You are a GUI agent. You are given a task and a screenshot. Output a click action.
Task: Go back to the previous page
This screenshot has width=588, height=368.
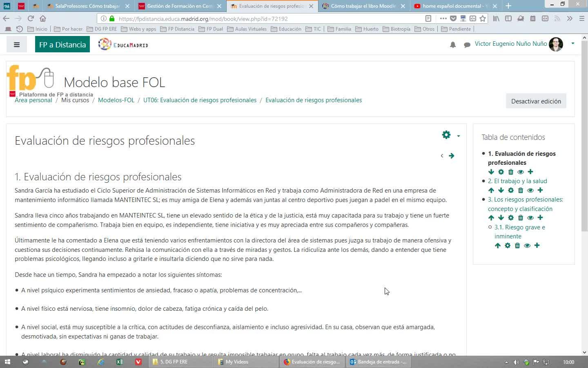6,18
